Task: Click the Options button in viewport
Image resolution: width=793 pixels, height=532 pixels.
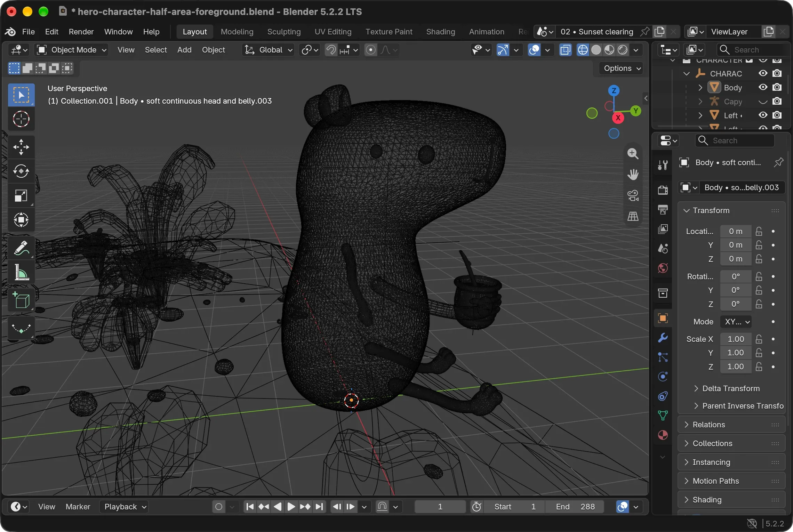Action: coord(622,68)
